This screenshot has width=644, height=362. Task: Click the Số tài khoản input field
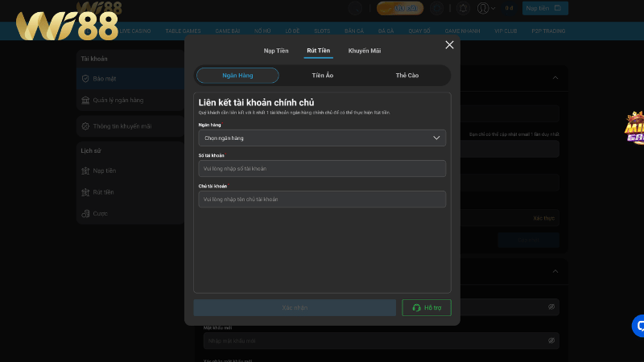[322, 168]
